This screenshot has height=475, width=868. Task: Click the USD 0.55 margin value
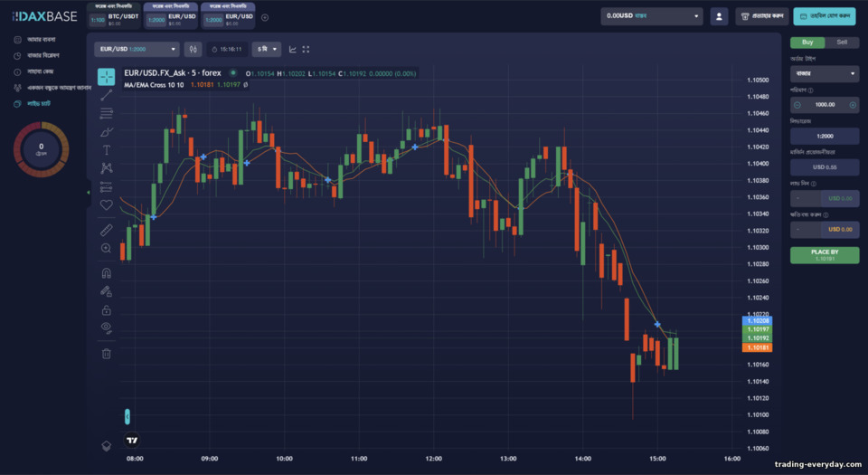(x=825, y=167)
